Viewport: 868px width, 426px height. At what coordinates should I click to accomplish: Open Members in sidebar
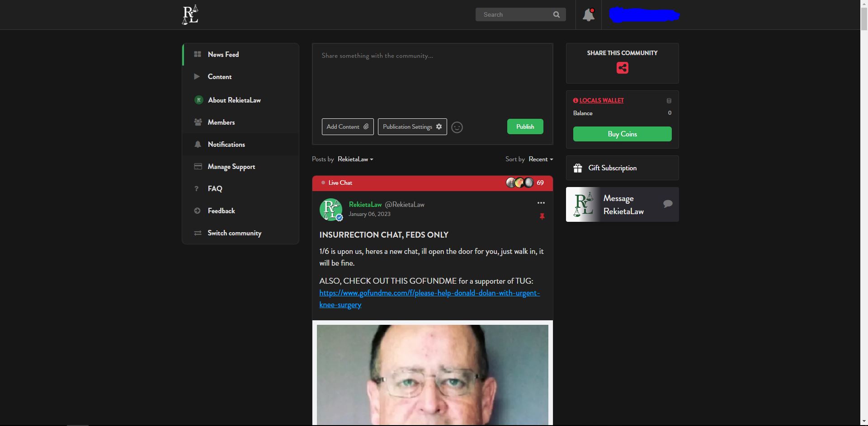point(241,122)
